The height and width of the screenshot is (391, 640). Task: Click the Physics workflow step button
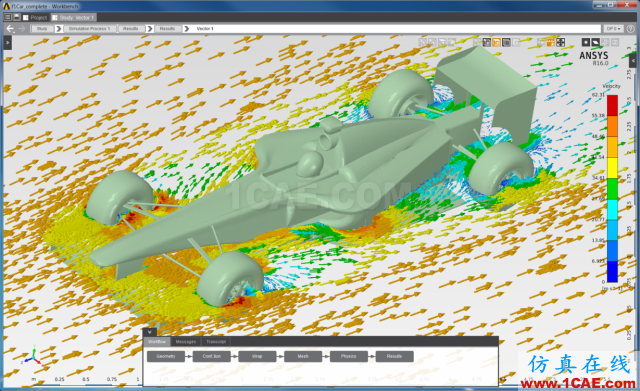pos(349,356)
